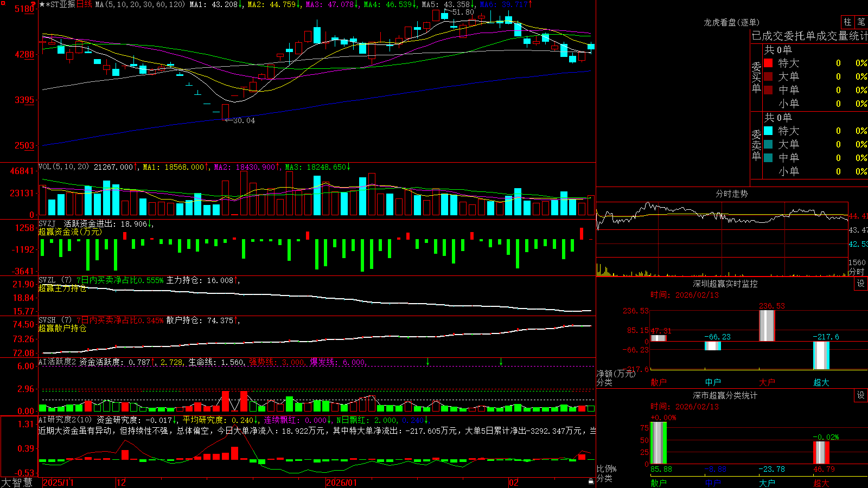
Task: Click the 51.80 high price annotation
Action: click(459, 12)
